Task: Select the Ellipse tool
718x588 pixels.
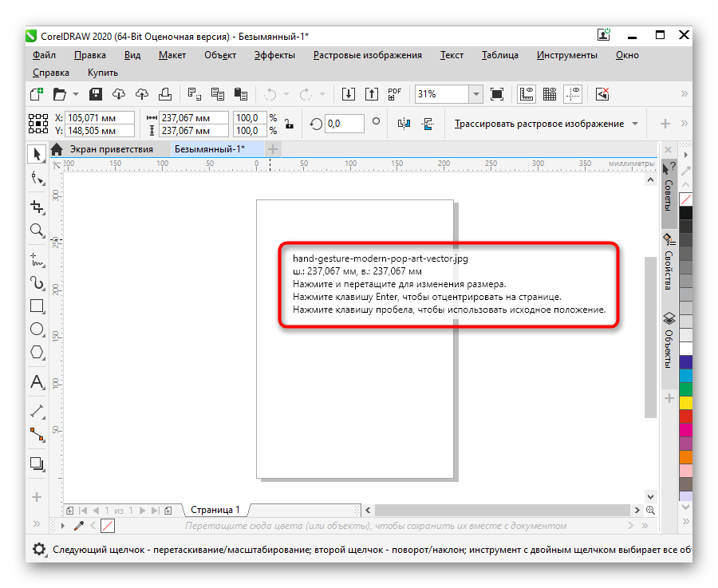Action: [37, 330]
